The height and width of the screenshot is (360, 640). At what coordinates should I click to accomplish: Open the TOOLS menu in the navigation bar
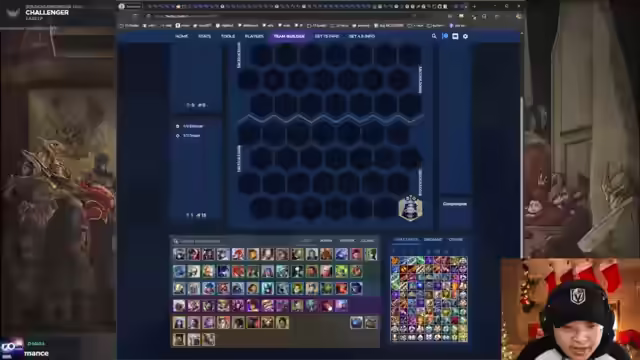tap(228, 36)
